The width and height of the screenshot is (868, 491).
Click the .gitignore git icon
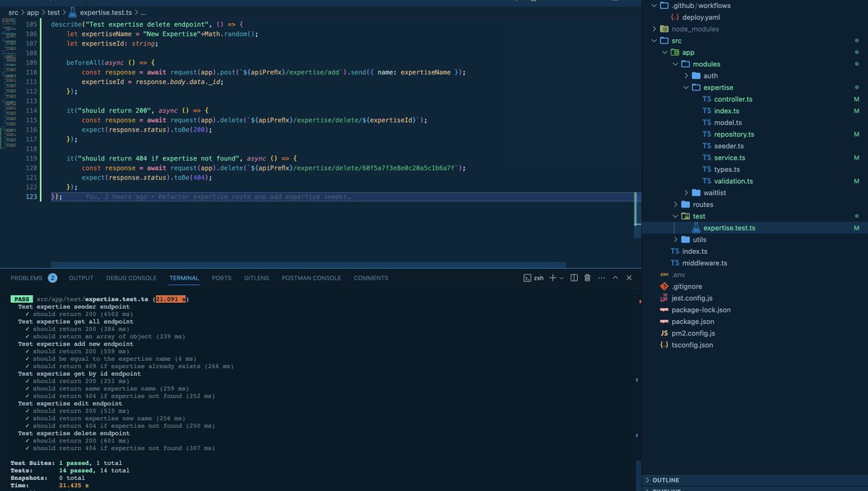click(664, 286)
